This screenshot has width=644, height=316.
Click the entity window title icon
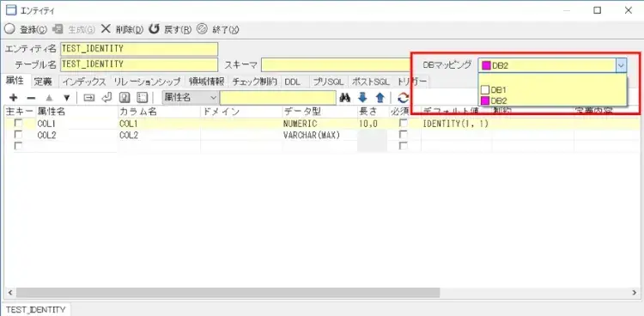click(x=11, y=10)
